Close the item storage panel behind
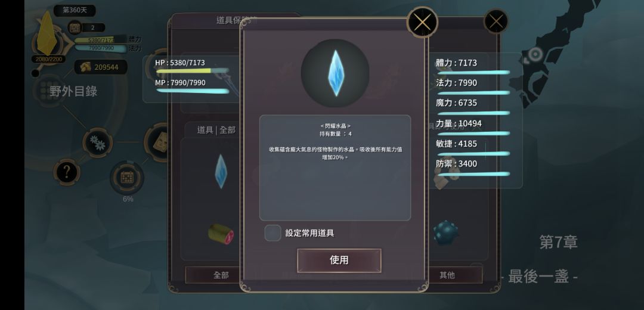 pyautogui.click(x=496, y=21)
